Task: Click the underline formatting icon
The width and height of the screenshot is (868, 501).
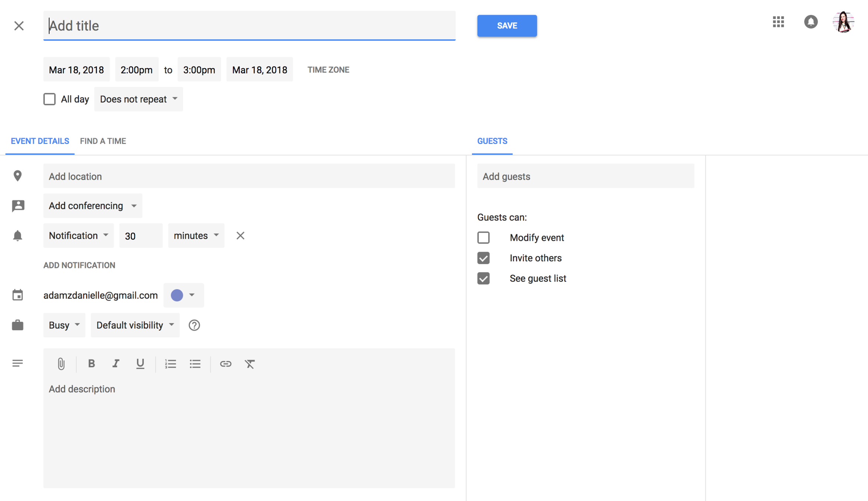Action: 140,364
